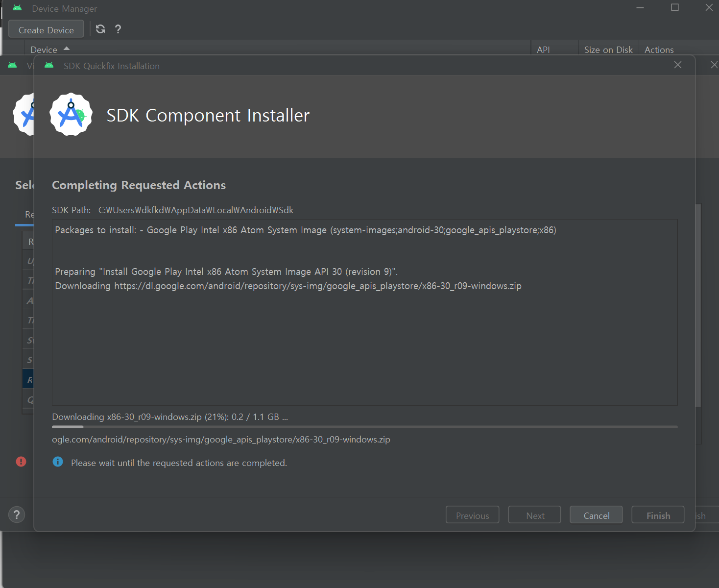Refresh the Device Manager list
Image resolution: width=719 pixels, height=588 pixels.
pos(100,29)
